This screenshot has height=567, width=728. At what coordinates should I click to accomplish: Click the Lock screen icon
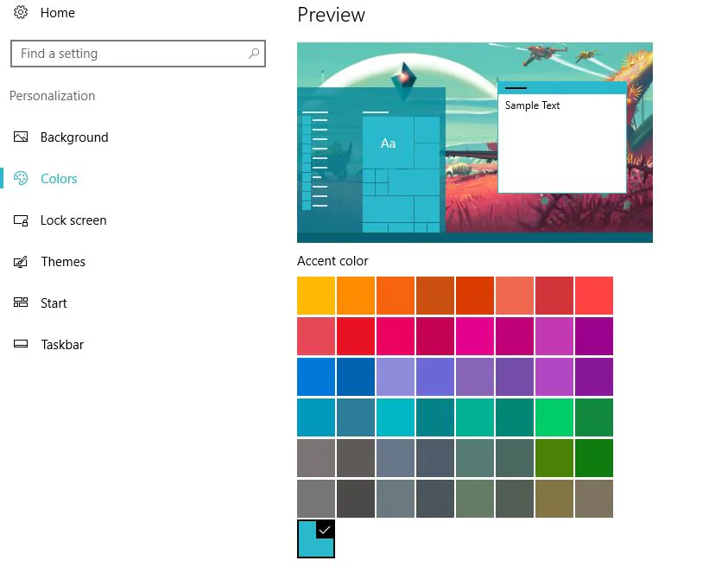pos(21,220)
